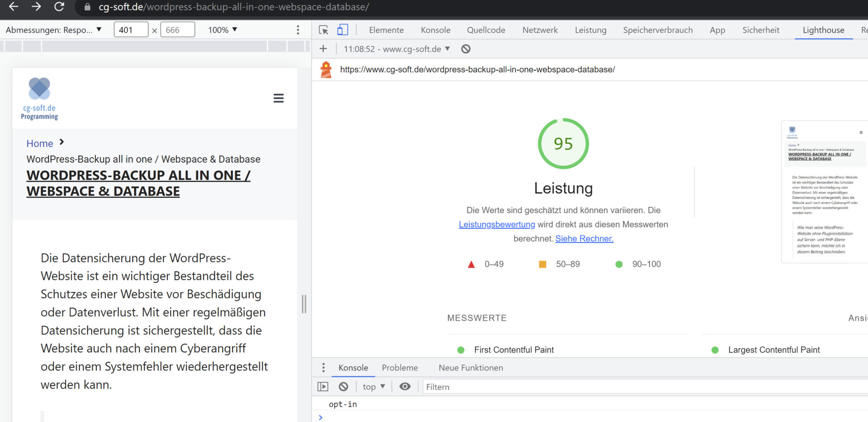868x422 pixels.
Task: Click the console prompt chevron
Action: coord(321,417)
